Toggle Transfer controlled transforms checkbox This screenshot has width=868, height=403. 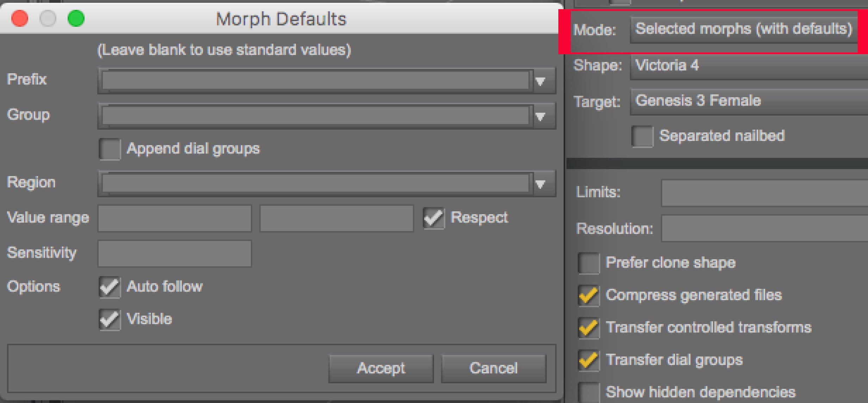[588, 328]
